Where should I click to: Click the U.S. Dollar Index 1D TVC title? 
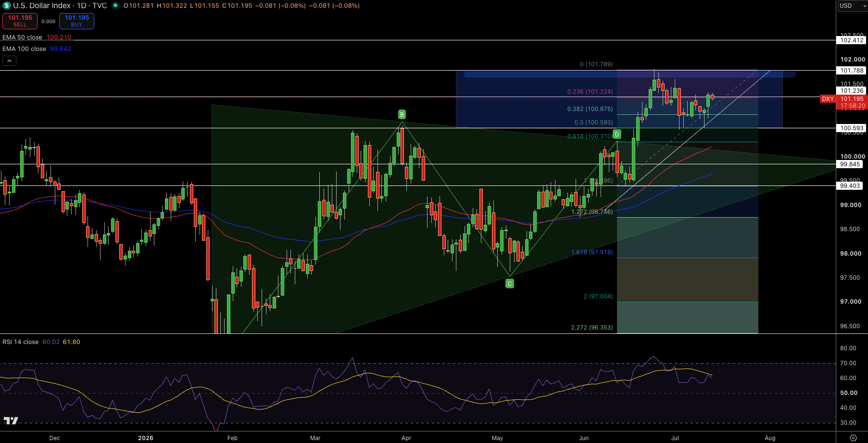60,6
